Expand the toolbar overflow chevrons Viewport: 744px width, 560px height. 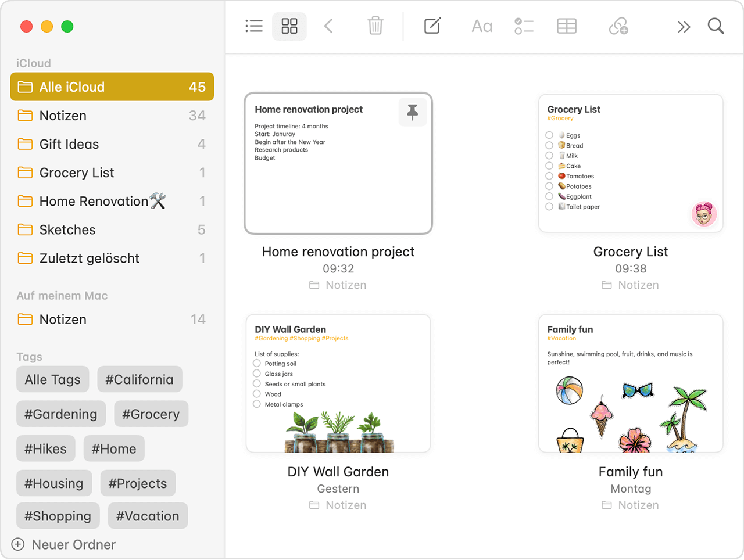pos(684,27)
